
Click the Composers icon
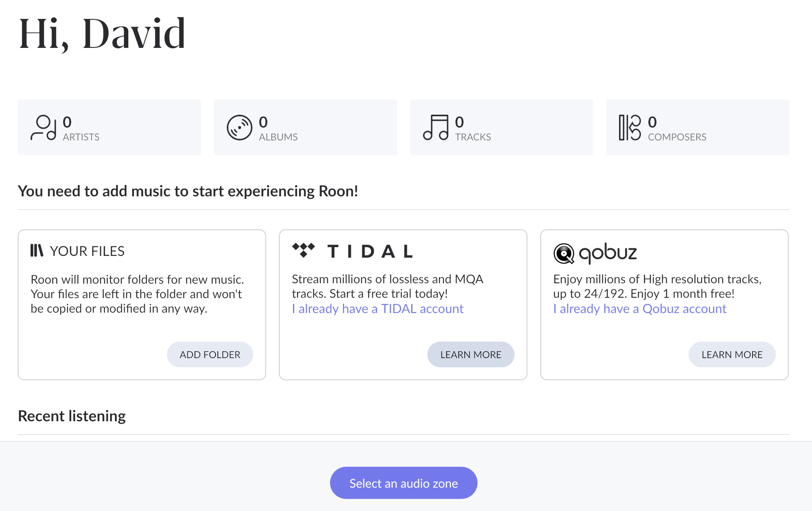[630, 128]
